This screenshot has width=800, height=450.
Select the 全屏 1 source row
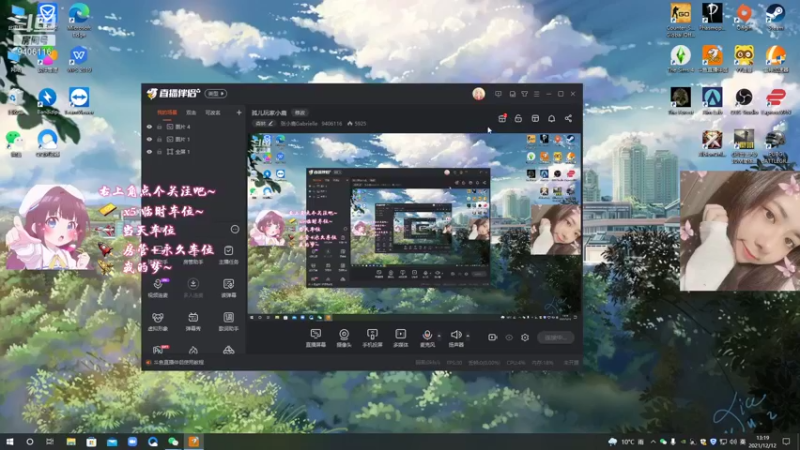point(194,152)
